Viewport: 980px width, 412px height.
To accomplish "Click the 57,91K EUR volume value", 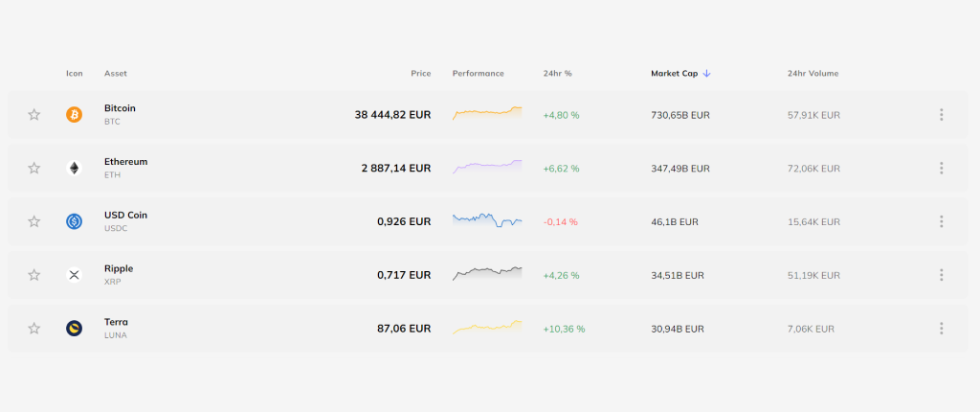I will (813, 115).
